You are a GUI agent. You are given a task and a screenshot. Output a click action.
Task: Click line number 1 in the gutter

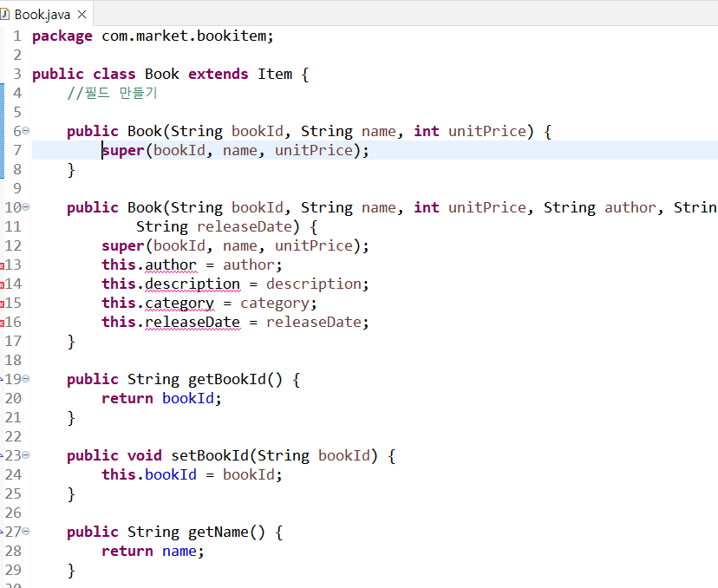17,36
